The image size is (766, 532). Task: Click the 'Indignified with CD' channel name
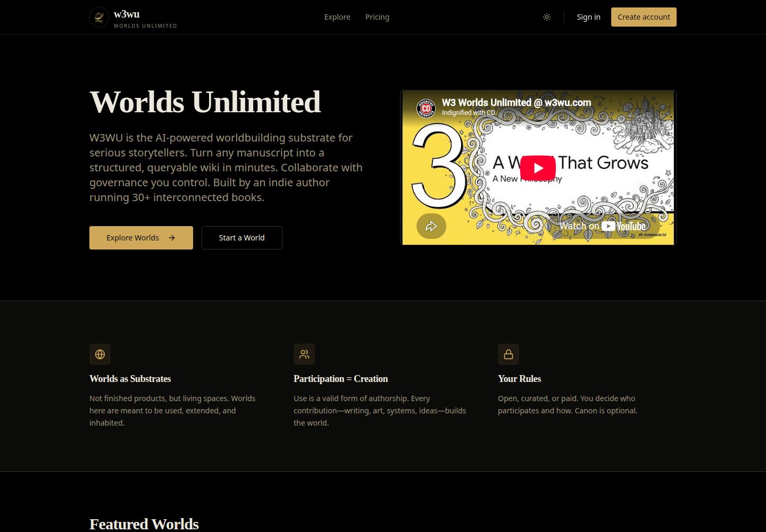[468, 113]
